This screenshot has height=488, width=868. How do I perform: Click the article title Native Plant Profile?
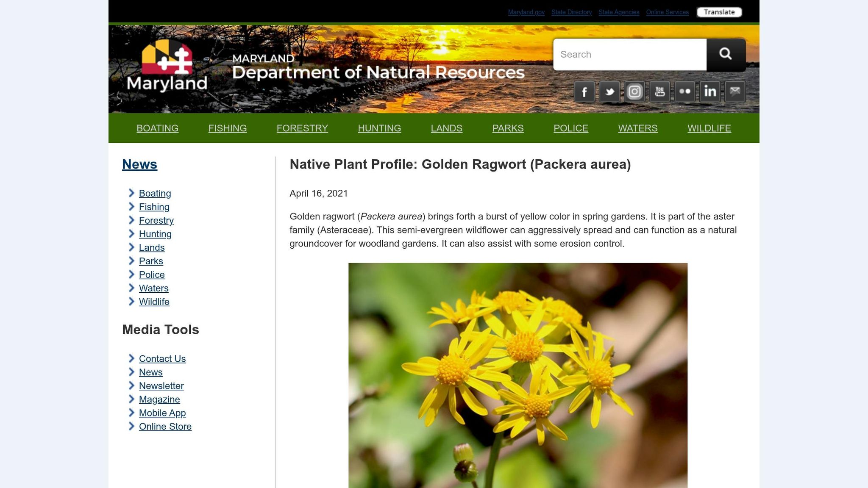point(460,164)
